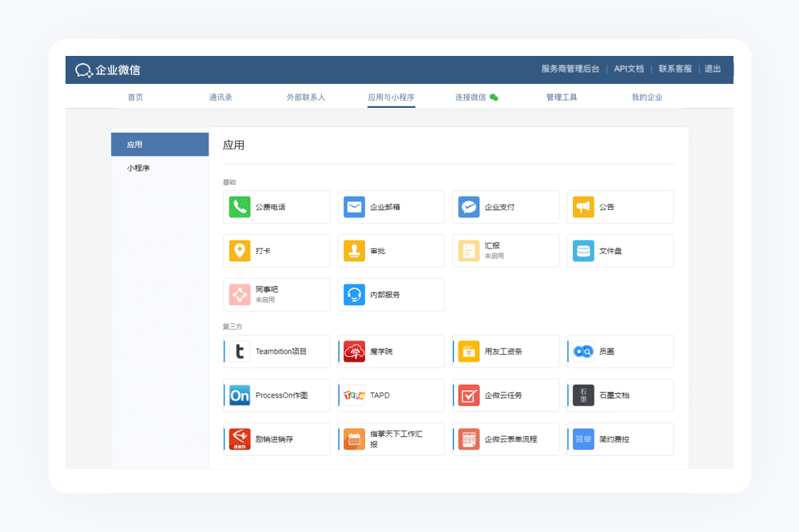Open the 服务商管理后台 link
This screenshot has height=532, width=799.
[x=570, y=69]
